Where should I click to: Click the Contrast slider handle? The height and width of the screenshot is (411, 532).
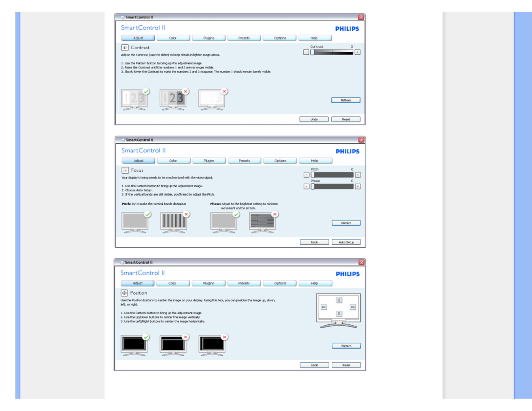pyautogui.click(x=312, y=52)
